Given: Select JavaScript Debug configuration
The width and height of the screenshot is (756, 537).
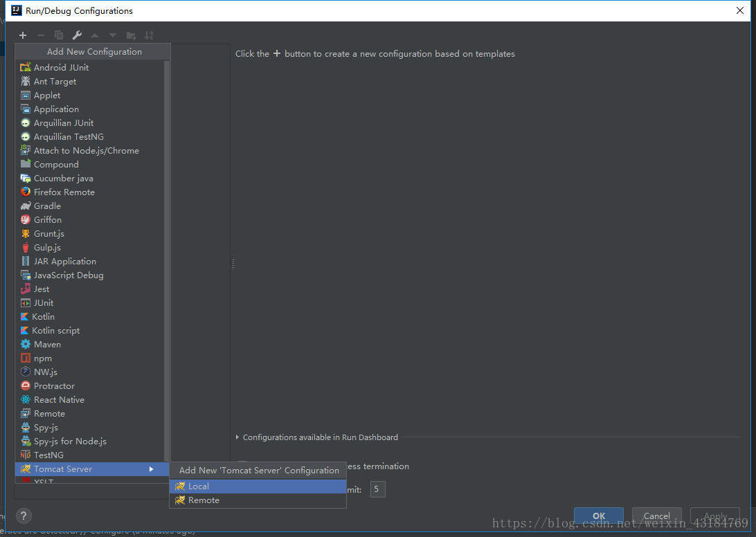Looking at the screenshot, I should point(90,275).
